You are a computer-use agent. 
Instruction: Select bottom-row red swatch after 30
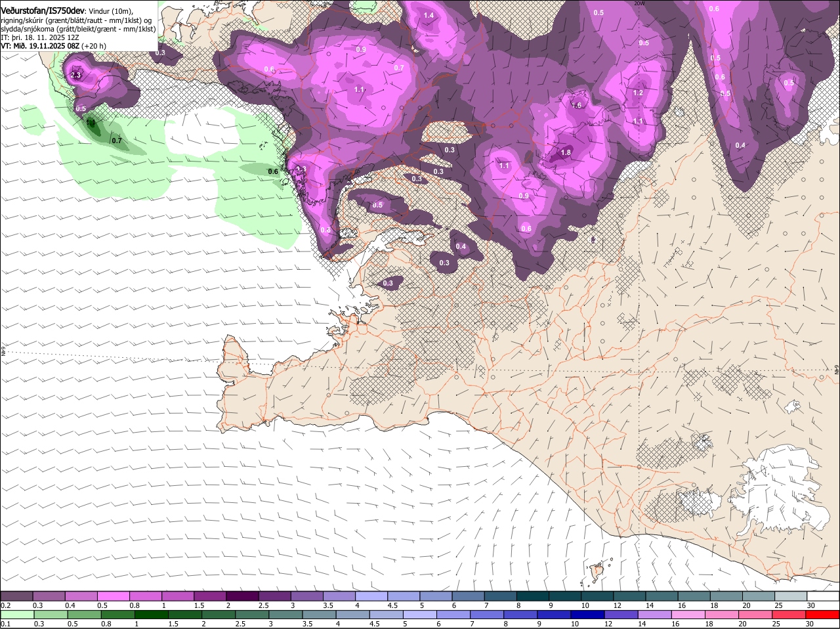821,615
